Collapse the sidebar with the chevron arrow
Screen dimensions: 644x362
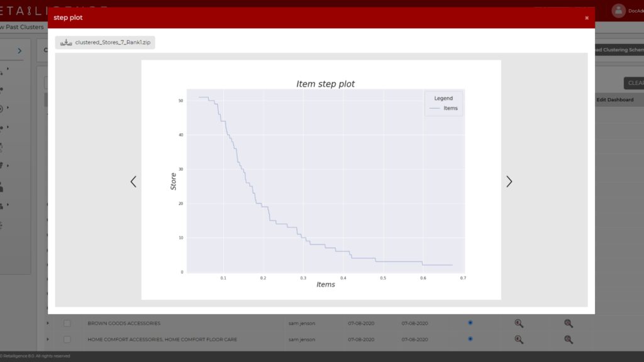(x=19, y=51)
